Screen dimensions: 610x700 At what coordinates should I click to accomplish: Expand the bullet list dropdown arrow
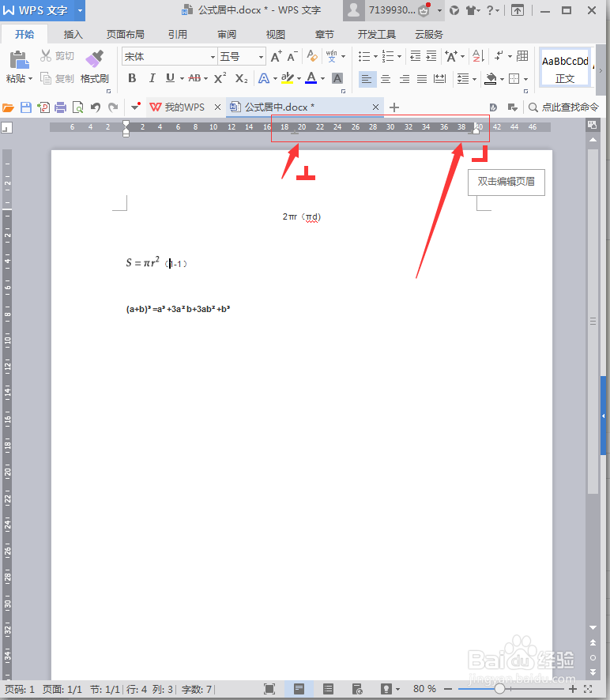(376, 57)
